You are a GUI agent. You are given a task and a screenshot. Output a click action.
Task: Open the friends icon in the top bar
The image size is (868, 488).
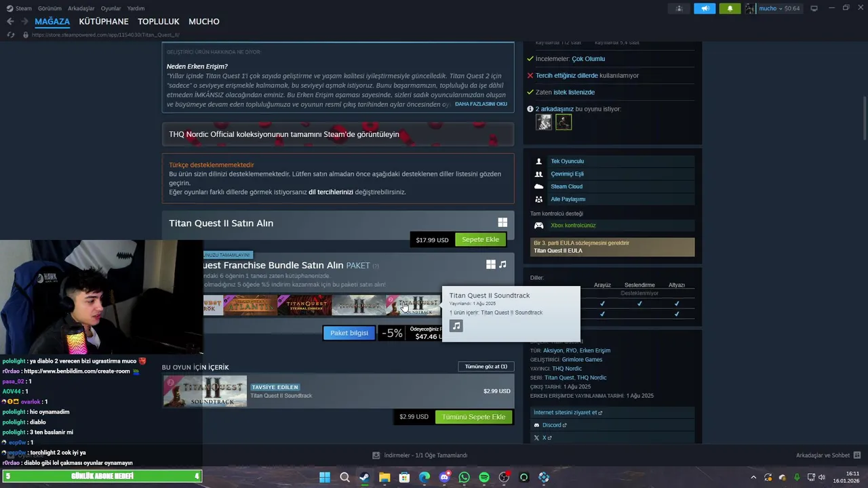click(679, 8)
